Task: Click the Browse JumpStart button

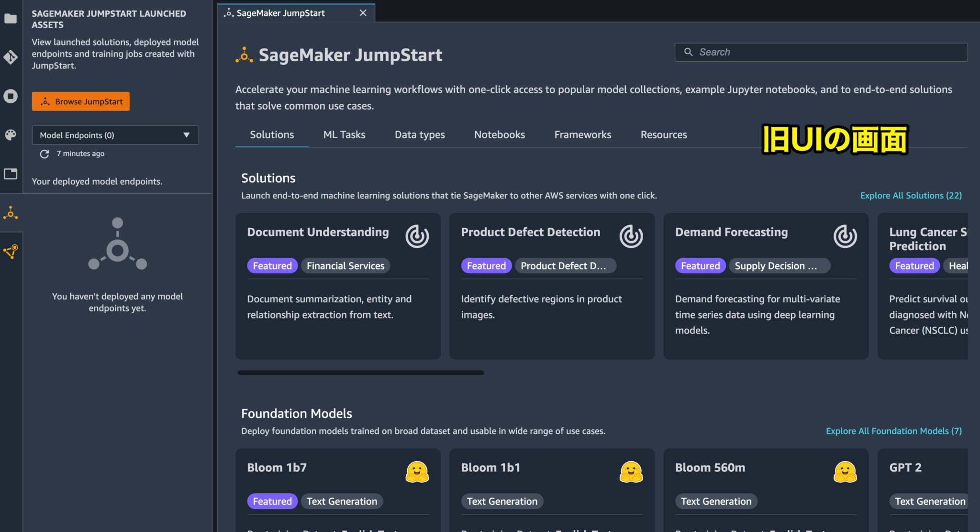Action: (x=80, y=101)
